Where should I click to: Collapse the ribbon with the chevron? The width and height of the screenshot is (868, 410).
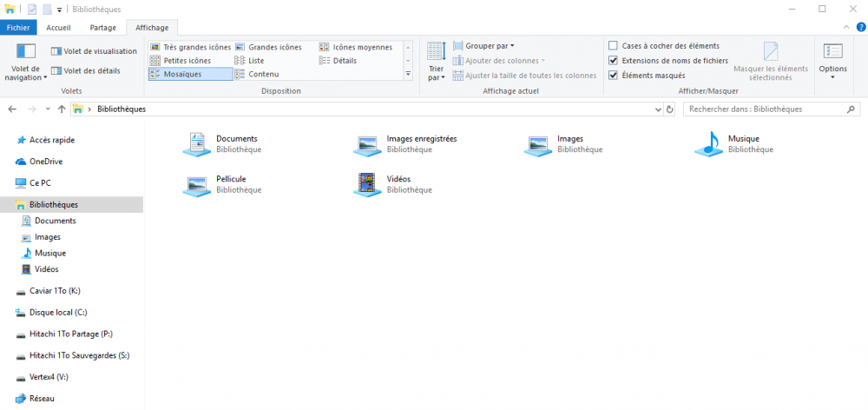click(x=845, y=27)
